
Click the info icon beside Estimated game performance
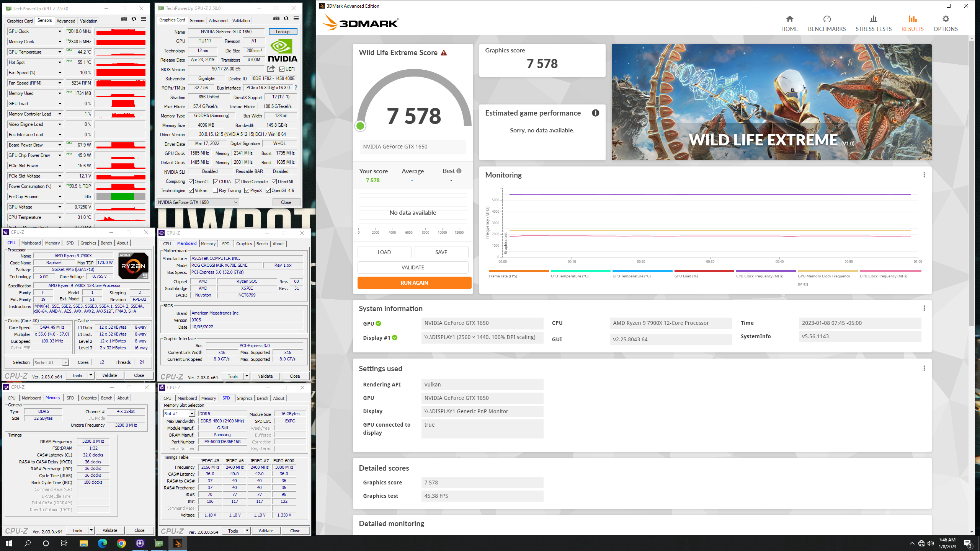pyautogui.click(x=595, y=113)
